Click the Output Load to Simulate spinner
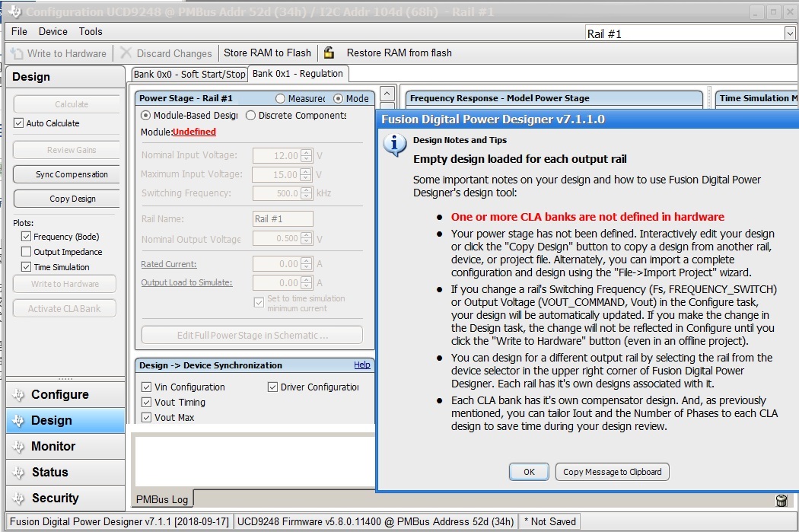Viewport: 799px width, 532px height. pos(306,282)
